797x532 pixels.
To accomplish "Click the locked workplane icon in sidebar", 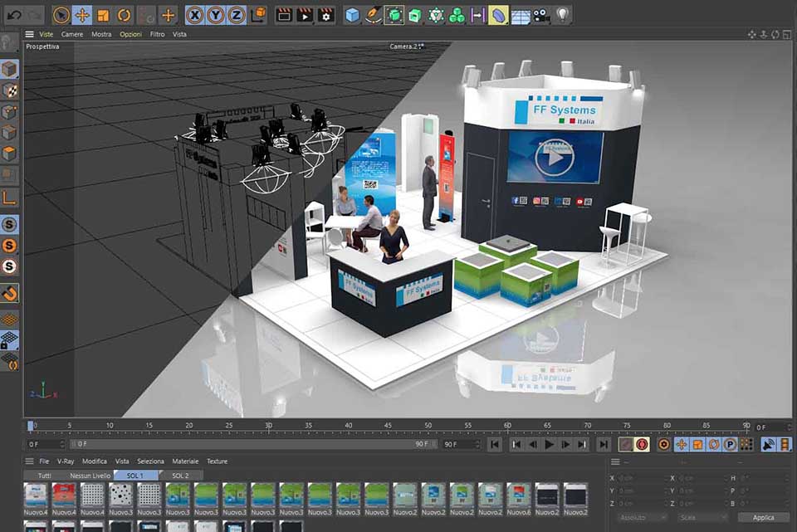I will pyautogui.click(x=9, y=339).
